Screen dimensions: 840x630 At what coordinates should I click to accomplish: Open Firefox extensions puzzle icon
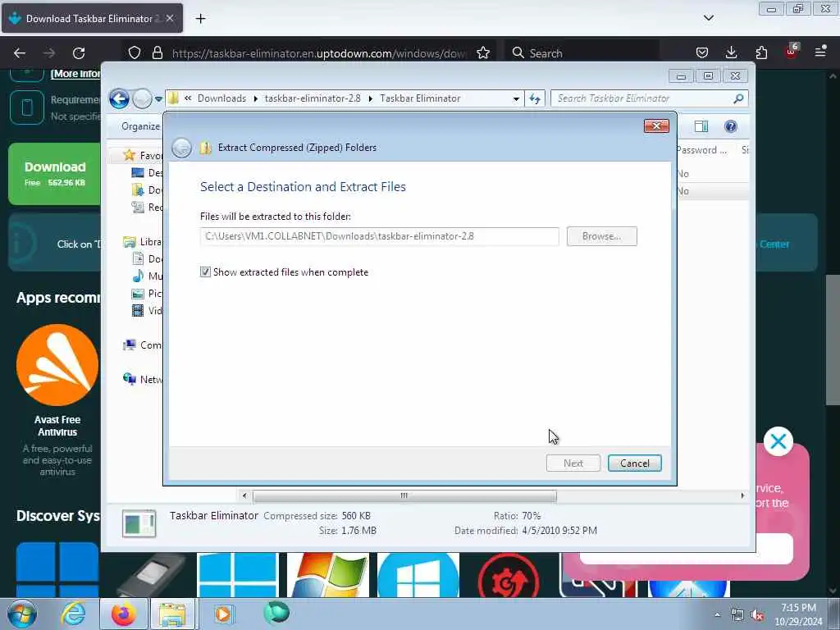(761, 53)
